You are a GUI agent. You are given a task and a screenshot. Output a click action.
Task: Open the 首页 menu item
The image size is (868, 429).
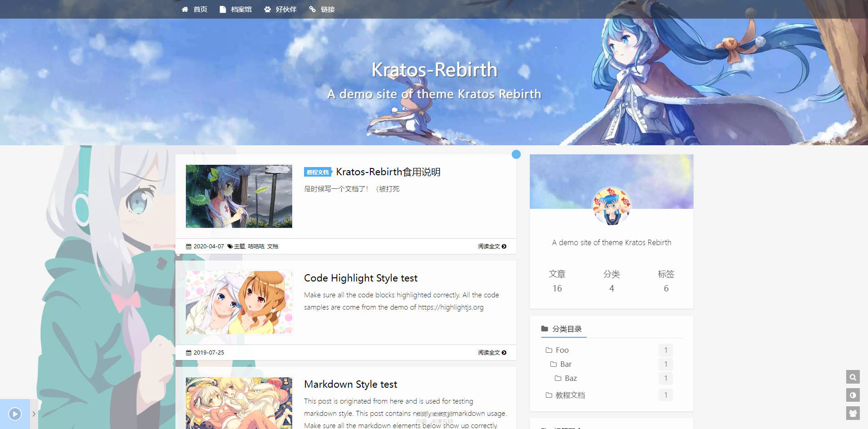pos(200,9)
